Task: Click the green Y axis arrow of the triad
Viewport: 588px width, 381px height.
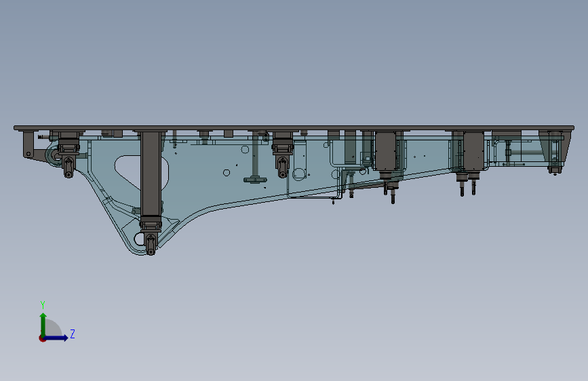Action: [43, 324]
